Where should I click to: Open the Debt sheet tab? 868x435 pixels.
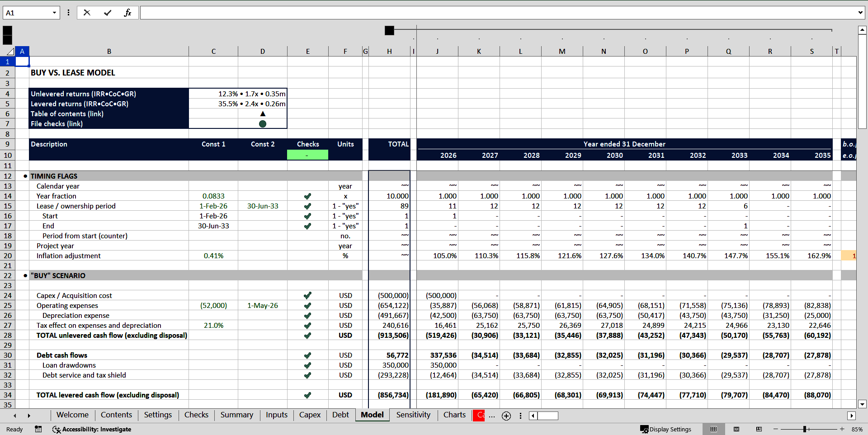[x=340, y=415]
